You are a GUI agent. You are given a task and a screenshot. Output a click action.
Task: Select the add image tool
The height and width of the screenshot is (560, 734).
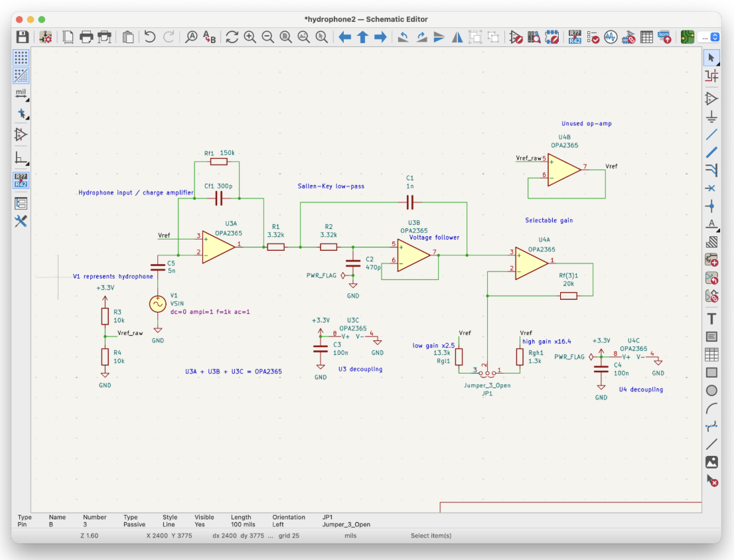tap(711, 462)
